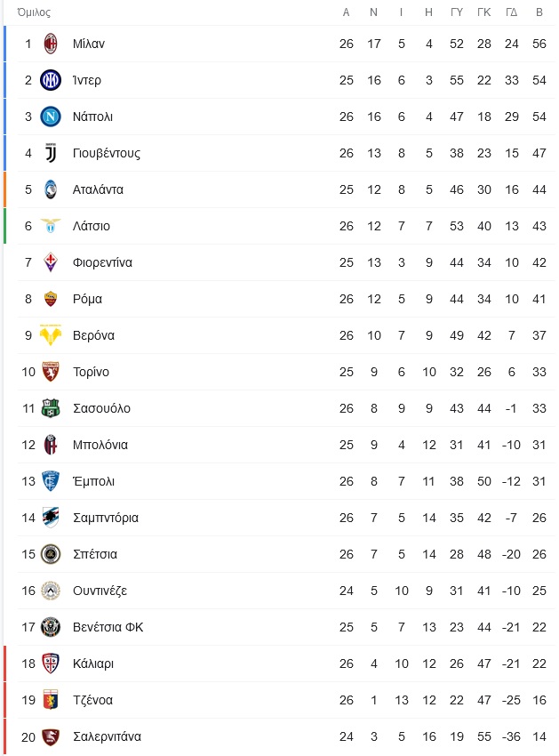Viewport: 559px width, 756px height.
Task: Click the Roma club badge
Action: pos(51,299)
